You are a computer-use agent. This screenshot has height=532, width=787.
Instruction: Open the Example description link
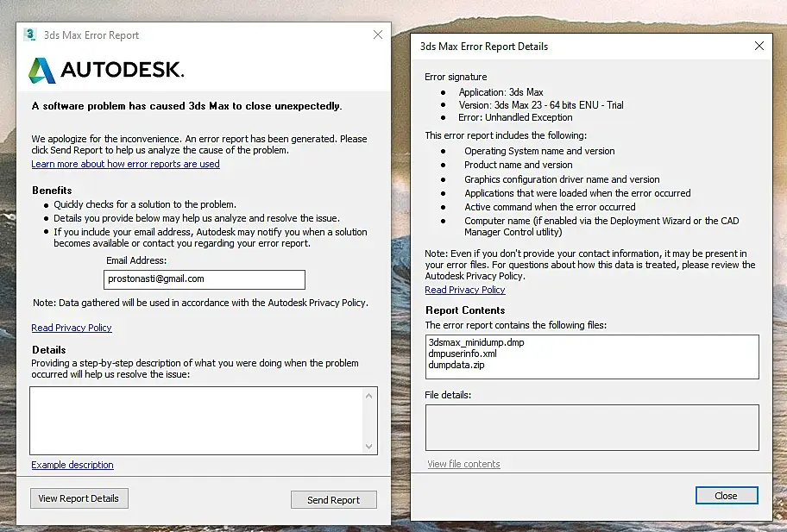tap(72, 465)
